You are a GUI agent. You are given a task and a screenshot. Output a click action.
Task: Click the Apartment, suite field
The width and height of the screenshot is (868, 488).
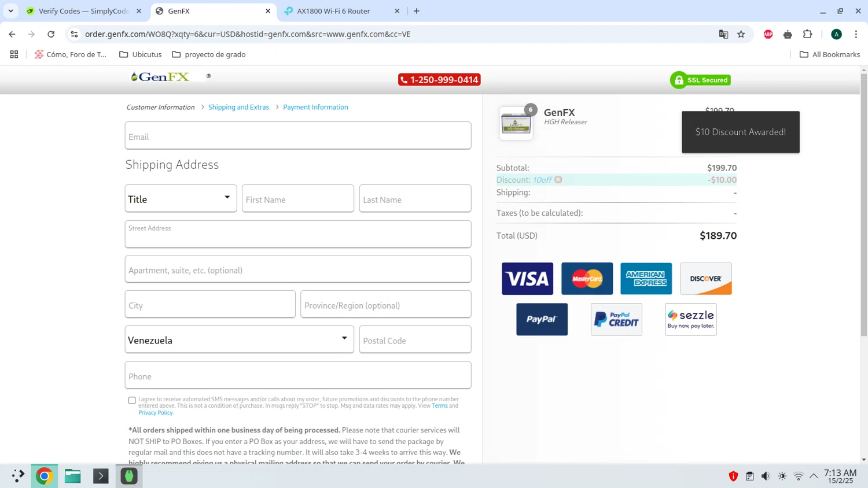[x=298, y=269]
